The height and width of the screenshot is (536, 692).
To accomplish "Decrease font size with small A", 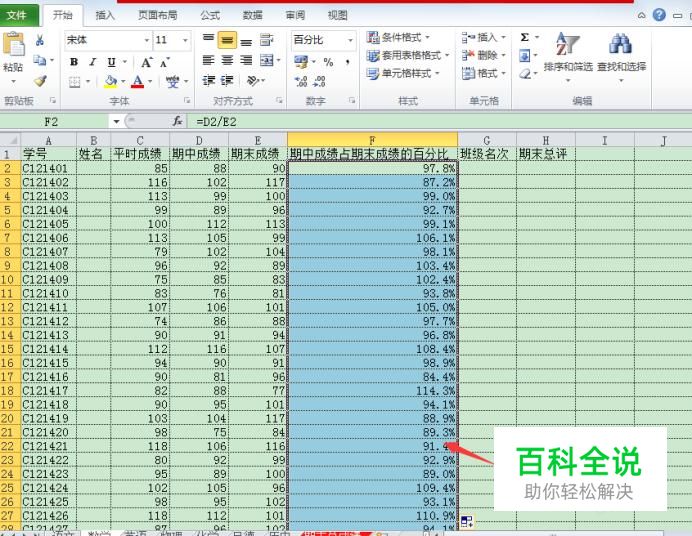I will (165, 63).
